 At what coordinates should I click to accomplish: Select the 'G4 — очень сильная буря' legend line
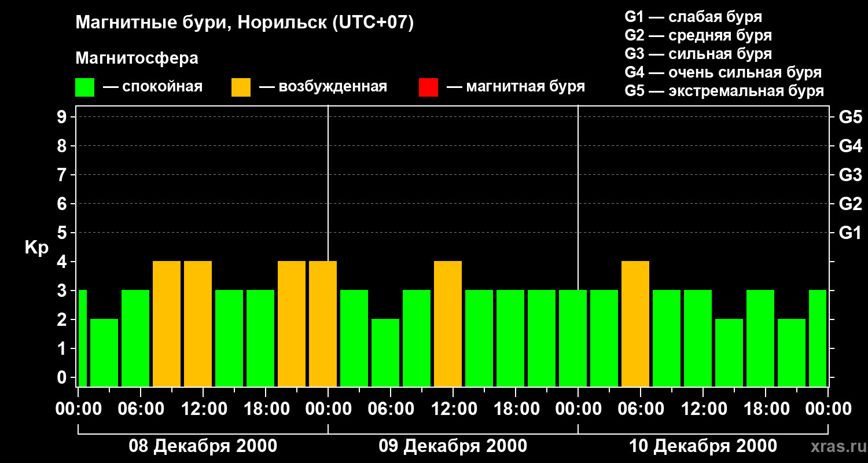coord(723,72)
